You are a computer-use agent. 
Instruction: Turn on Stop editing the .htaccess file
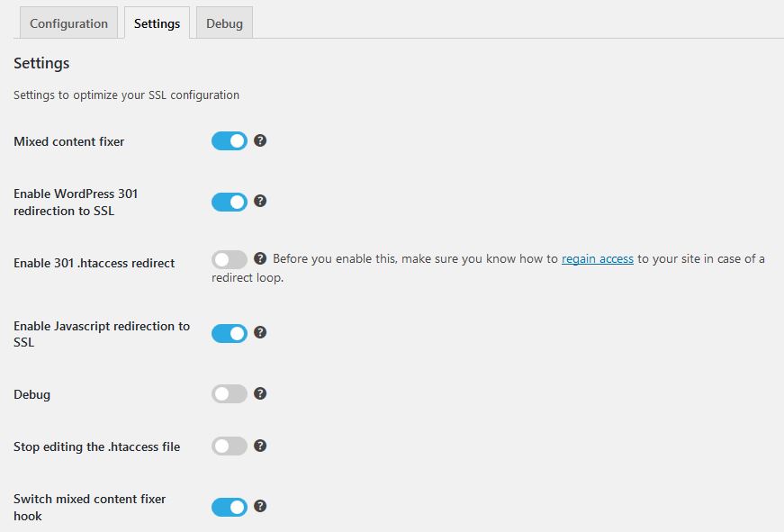pyautogui.click(x=230, y=446)
